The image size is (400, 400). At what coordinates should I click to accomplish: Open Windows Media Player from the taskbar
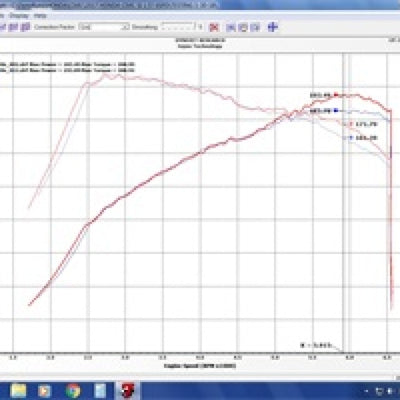tap(44, 391)
